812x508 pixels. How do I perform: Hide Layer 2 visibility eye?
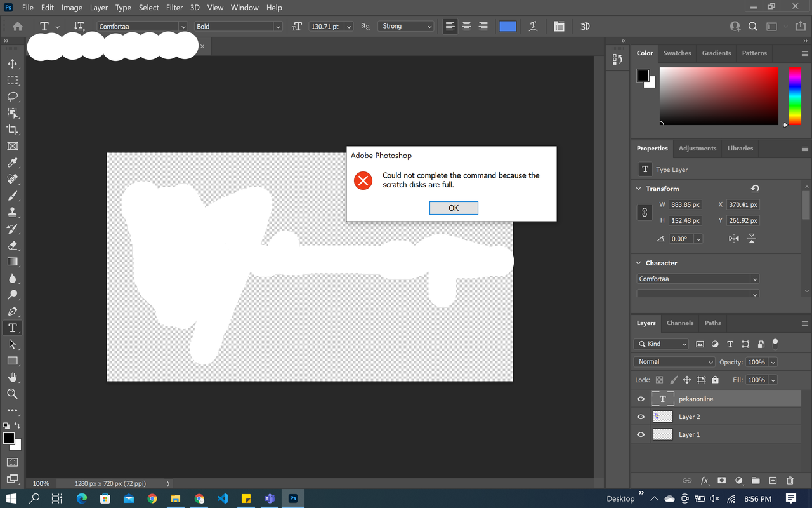(641, 417)
